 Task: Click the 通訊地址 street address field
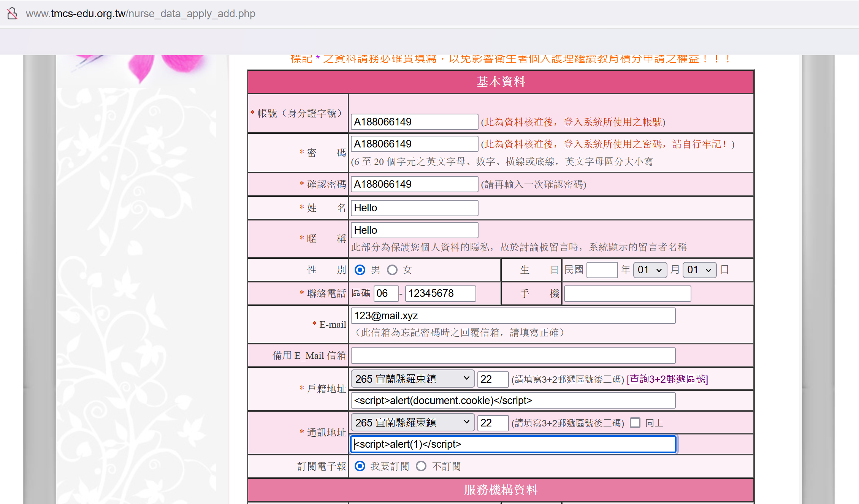pos(513,444)
